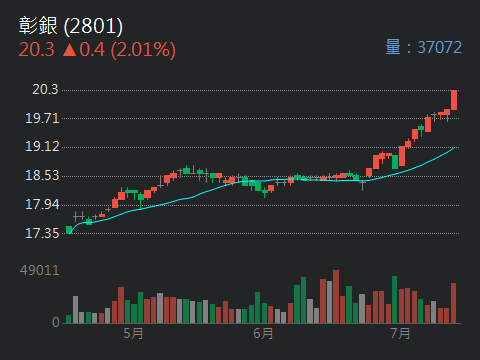Select the current price 20.3
The height and width of the screenshot is (360, 480).
pos(37,50)
